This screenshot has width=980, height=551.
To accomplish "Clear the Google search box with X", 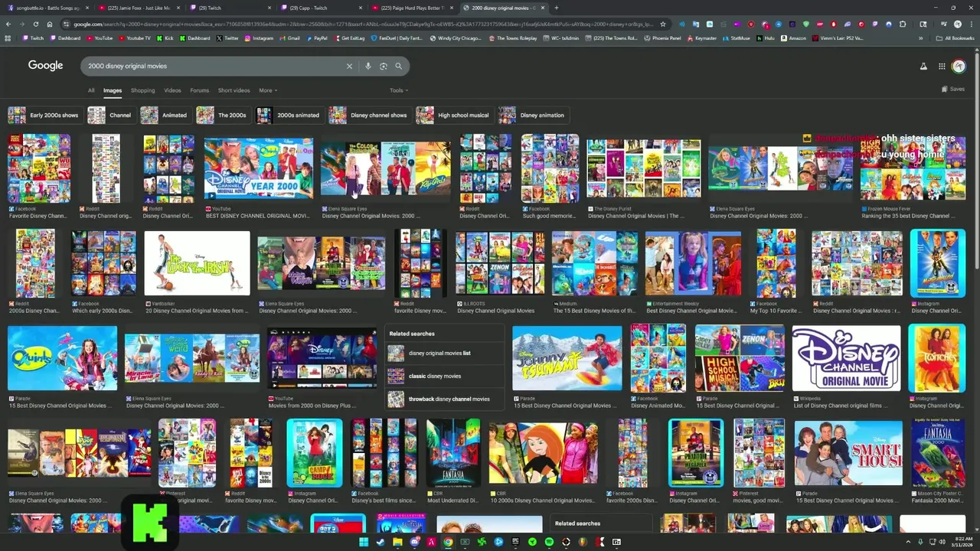I will (x=349, y=66).
